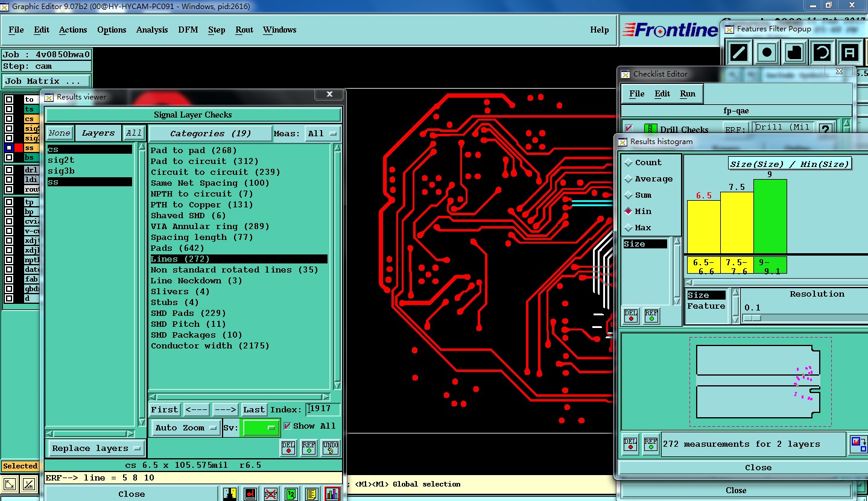
Task: Select the pad feature filter icon
Action: pos(767,52)
